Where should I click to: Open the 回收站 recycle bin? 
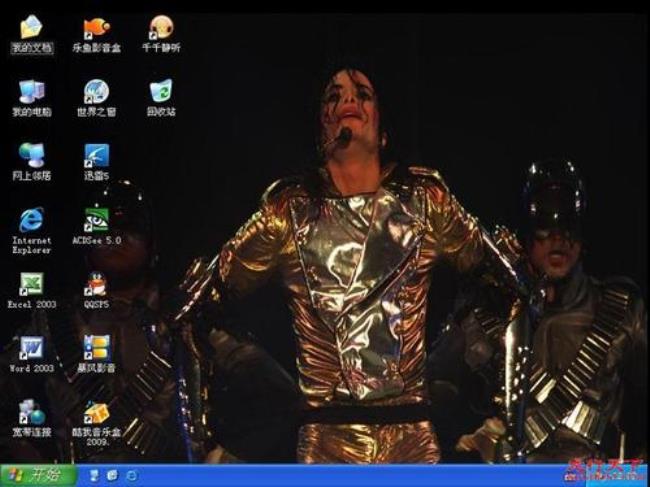pos(161,98)
